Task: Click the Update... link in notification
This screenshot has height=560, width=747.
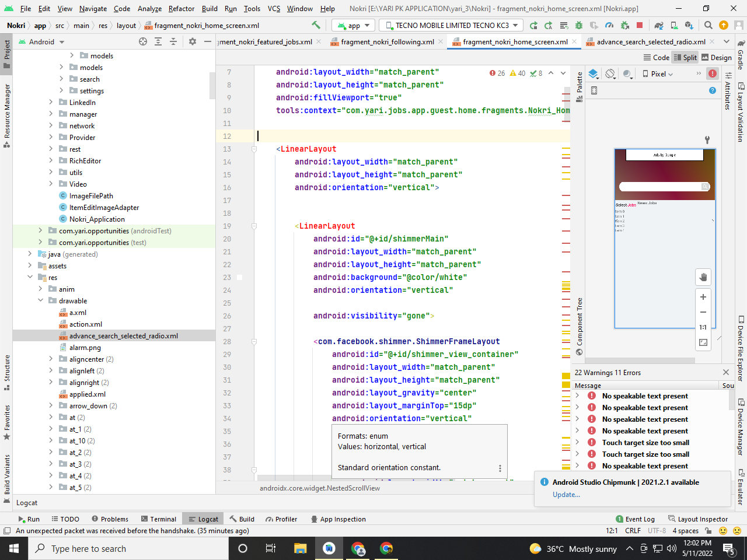Action: tap(566, 495)
